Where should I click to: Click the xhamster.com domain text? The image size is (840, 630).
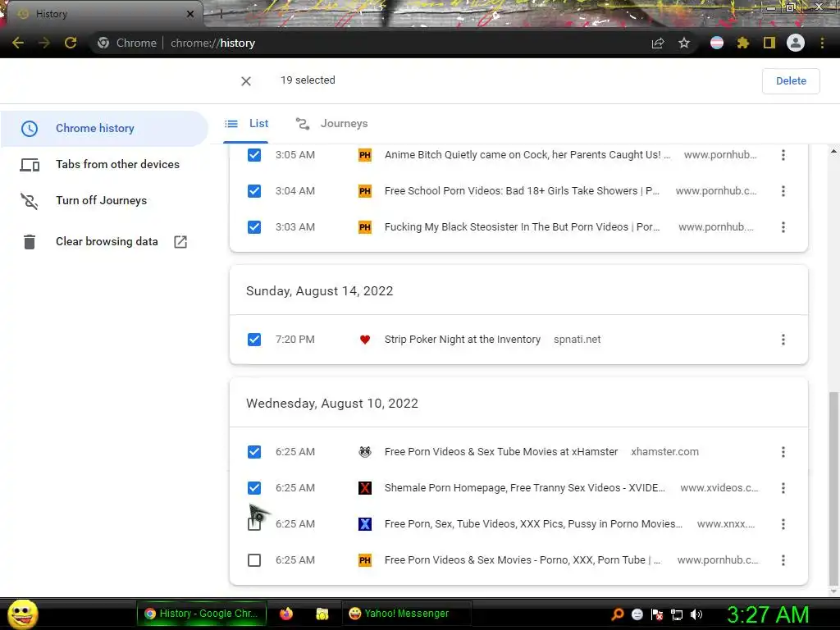[664, 452]
